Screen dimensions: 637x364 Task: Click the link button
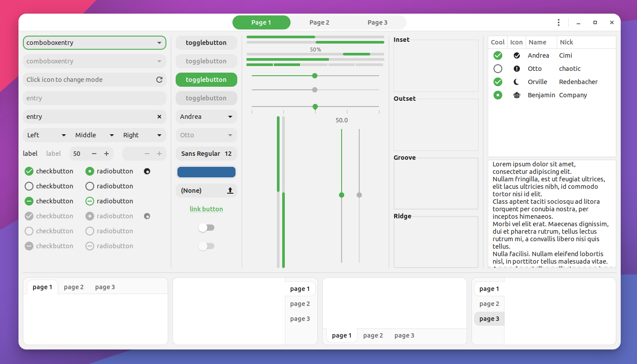(206, 209)
